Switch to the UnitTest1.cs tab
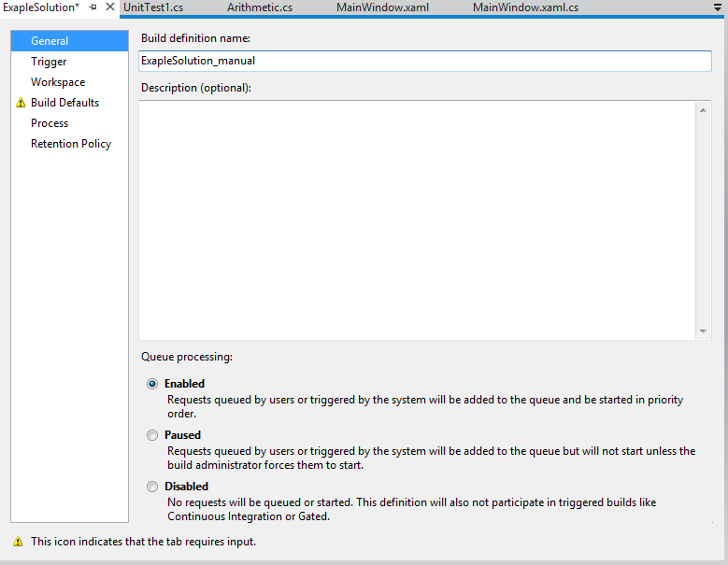Screen dimensions: 728x565 (x=153, y=7)
